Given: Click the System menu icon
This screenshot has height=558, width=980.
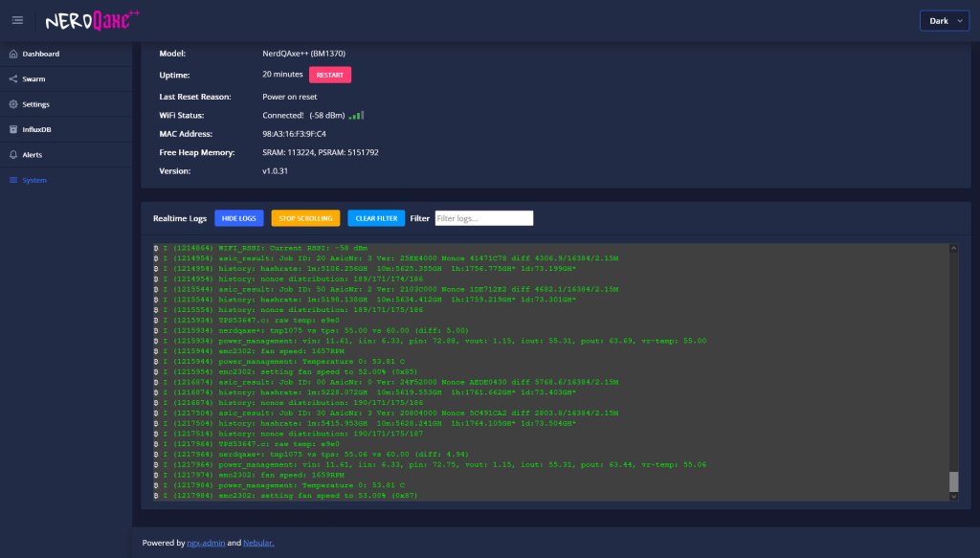Looking at the screenshot, I should pos(13,180).
